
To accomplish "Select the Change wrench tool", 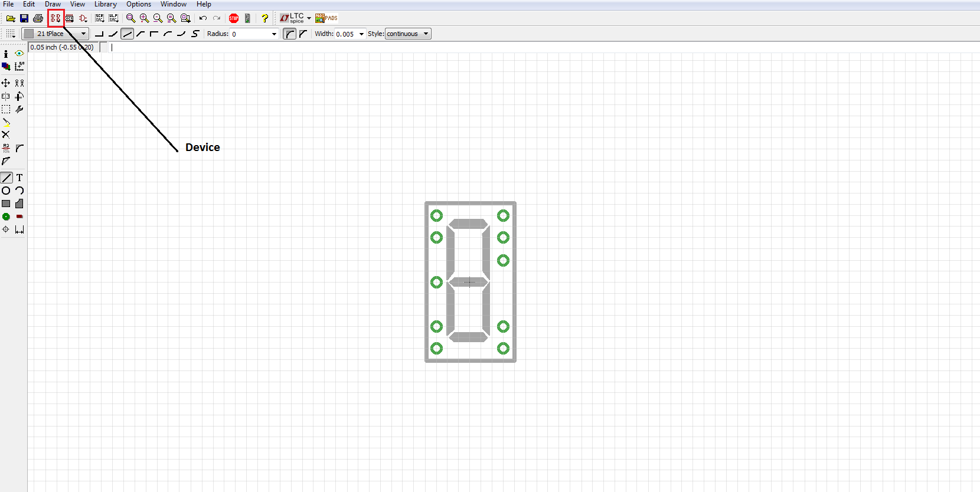I will pos(19,109).
